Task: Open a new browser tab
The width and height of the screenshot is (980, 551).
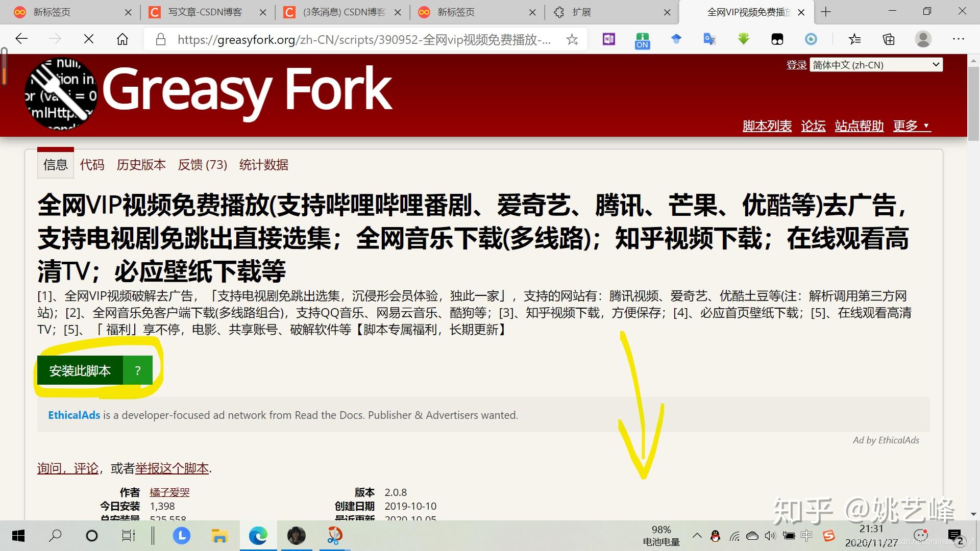Action: point(826,12)
